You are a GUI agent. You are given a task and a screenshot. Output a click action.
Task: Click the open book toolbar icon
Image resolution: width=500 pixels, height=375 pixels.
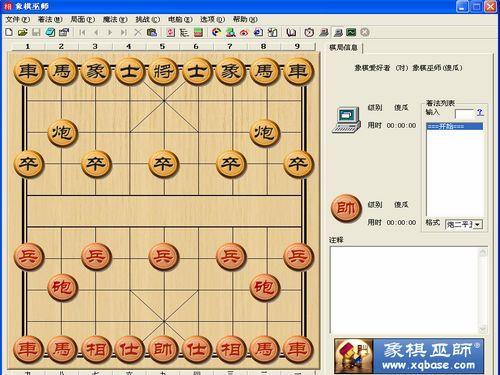[291, 32]
